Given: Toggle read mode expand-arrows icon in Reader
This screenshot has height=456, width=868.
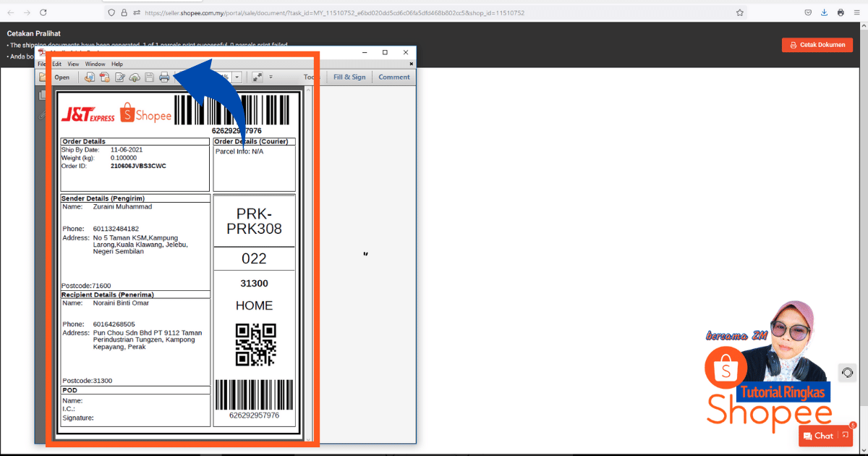Looking at the screenshot, I should click(x=258, y=77).
